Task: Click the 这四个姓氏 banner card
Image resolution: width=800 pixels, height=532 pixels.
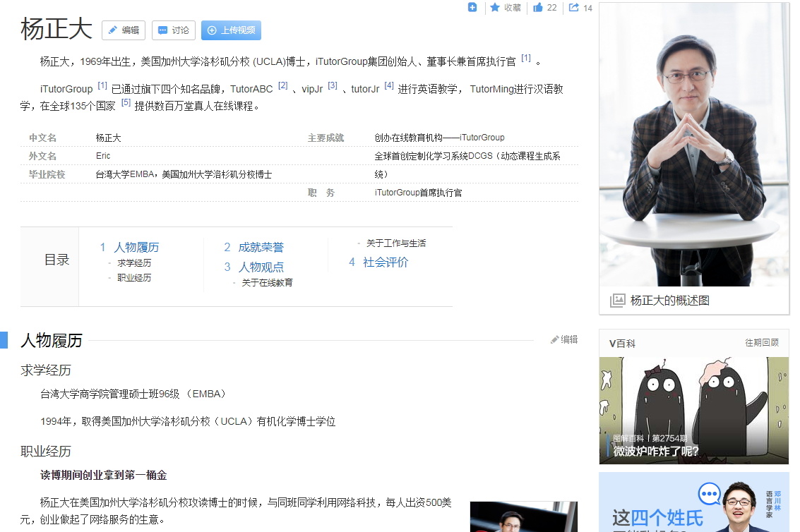Action: (x=694, y=502)
